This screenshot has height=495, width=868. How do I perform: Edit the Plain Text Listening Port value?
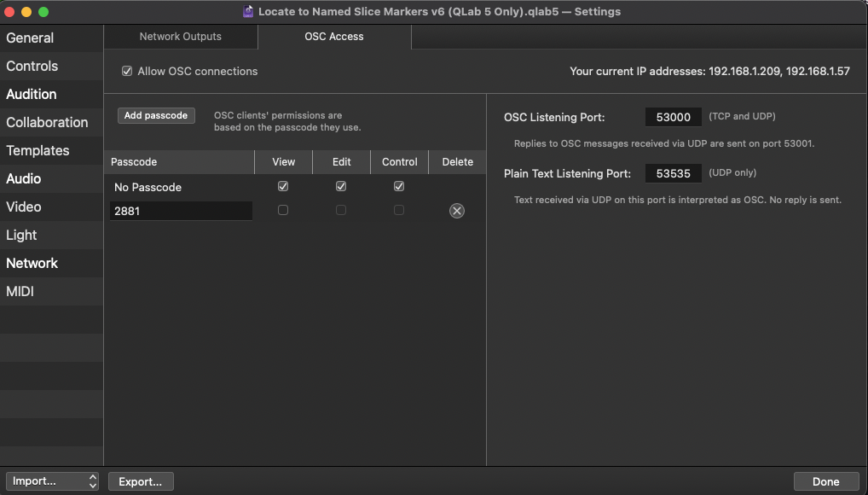pyautogui.click(x=674, y=172)
